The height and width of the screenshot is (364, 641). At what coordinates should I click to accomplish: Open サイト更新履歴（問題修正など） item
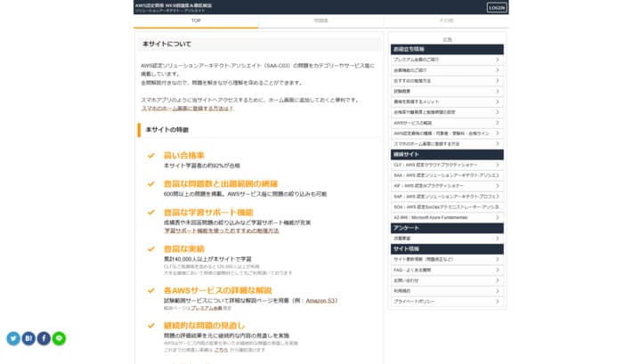click(447, 259)
